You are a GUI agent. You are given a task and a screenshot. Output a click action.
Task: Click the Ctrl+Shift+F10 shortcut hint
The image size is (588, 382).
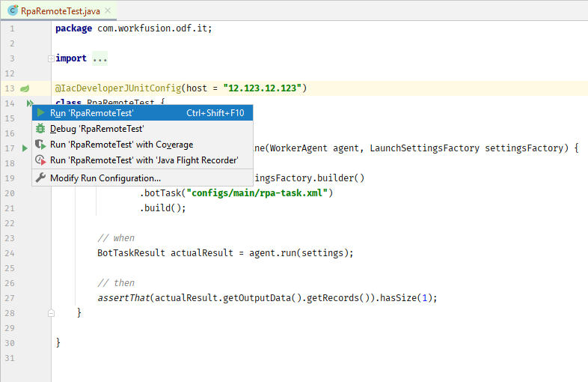tap(215, 113)
